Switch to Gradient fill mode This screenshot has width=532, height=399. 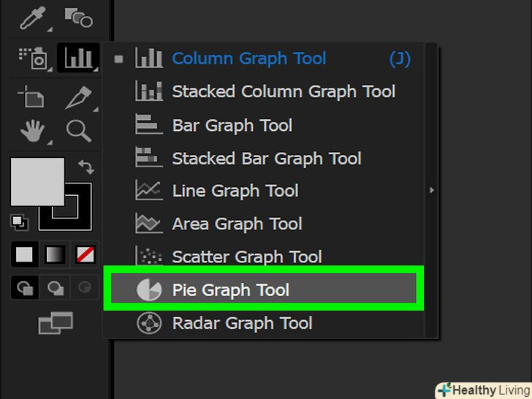(56, 254)
